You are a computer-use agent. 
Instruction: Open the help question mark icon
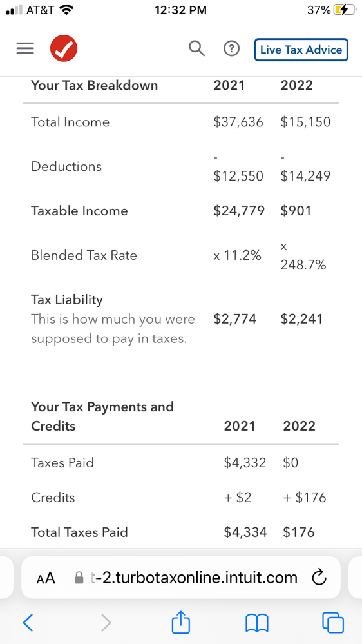[x=231, y=49]
